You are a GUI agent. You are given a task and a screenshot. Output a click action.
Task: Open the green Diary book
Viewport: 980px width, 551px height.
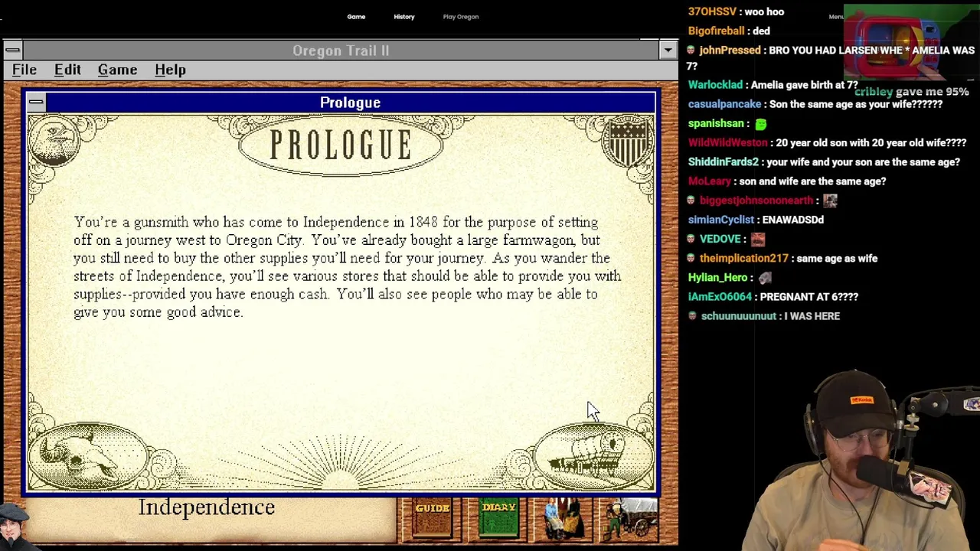tap(498, 520)
